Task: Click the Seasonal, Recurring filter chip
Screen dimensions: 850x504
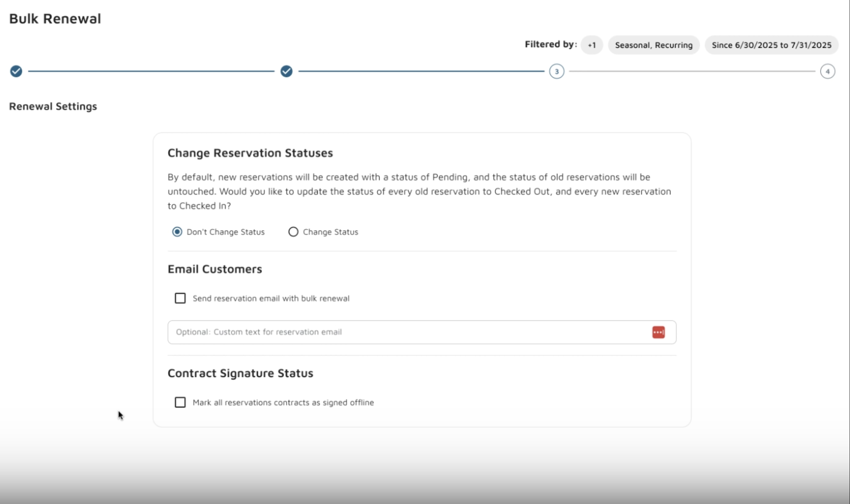Action: (x=654, y=45)
